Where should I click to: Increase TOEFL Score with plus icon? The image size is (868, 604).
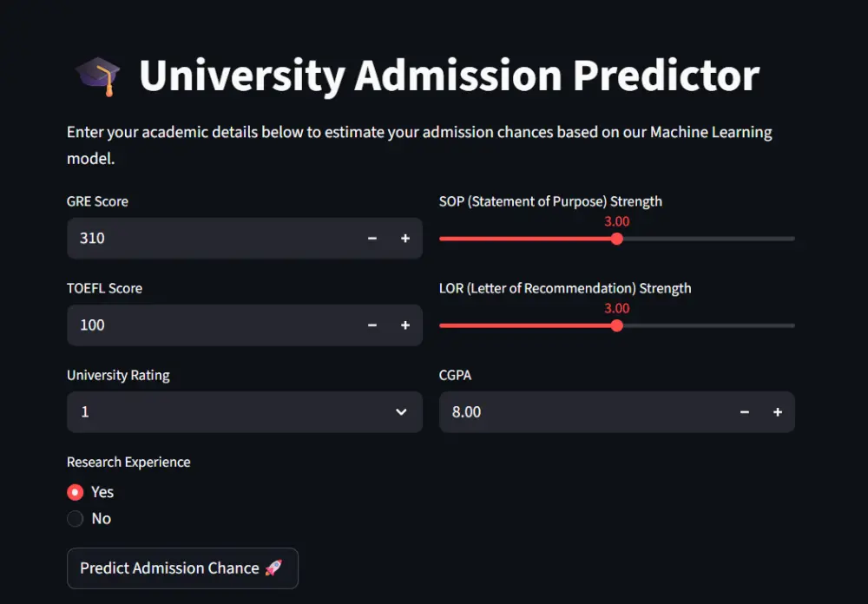point(405,325)
